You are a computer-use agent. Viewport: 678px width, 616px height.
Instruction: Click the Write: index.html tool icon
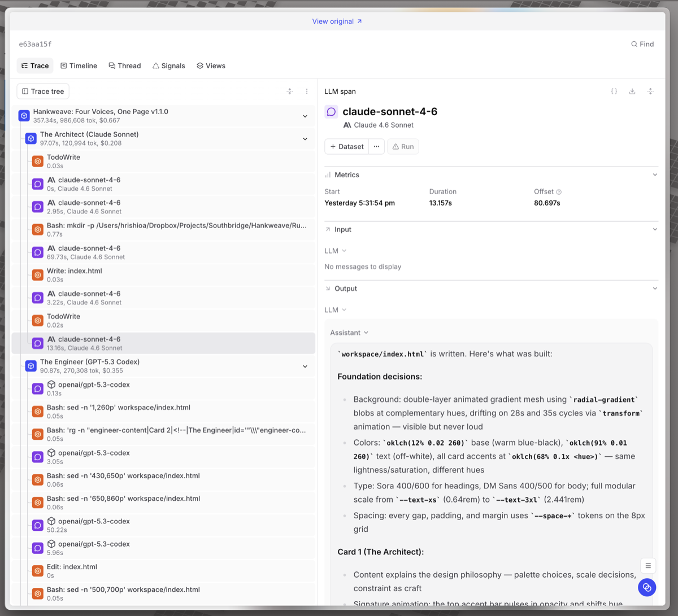click(38, 275)
